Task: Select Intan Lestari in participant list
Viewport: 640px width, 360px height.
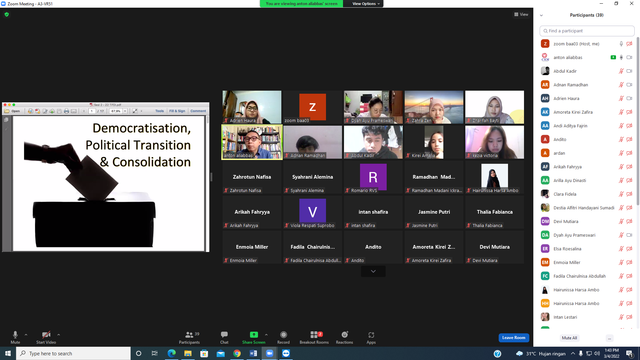Action: 587,317
